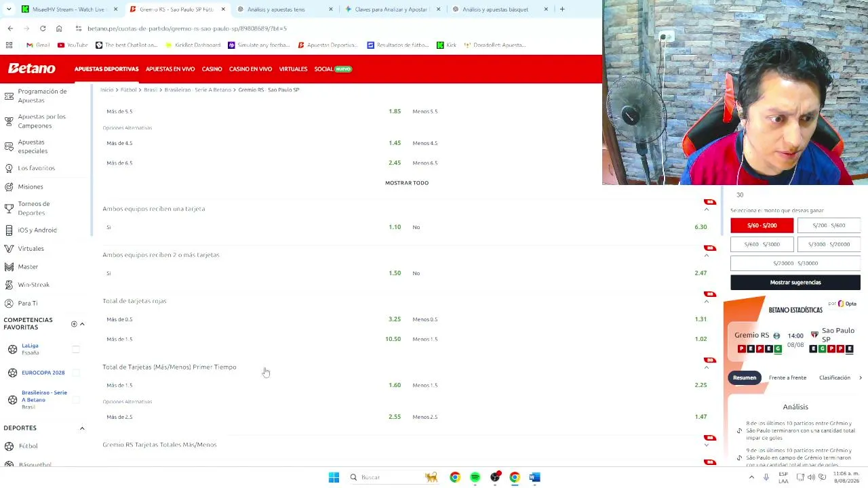Open the Word app in the taskbar
Viewport: 868px width, 488px height.
534,477
